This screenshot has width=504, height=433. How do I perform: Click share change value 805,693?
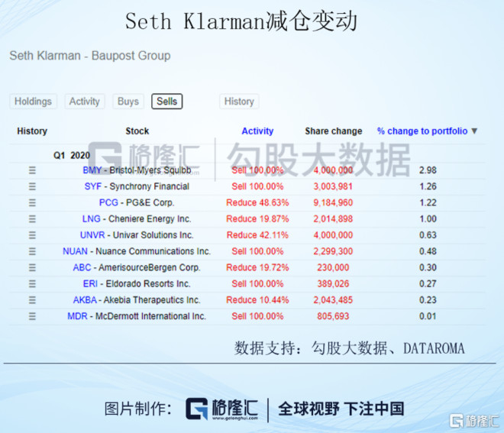(333, 316)
